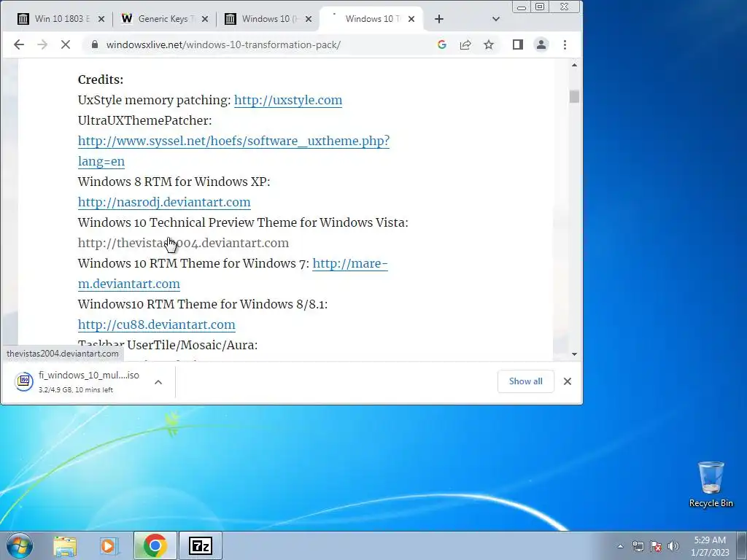Open the uxstyle.com link
Image resolution: width=747 pixels, height=560 pixels.
pyautogui.click(x=287, y=100)
